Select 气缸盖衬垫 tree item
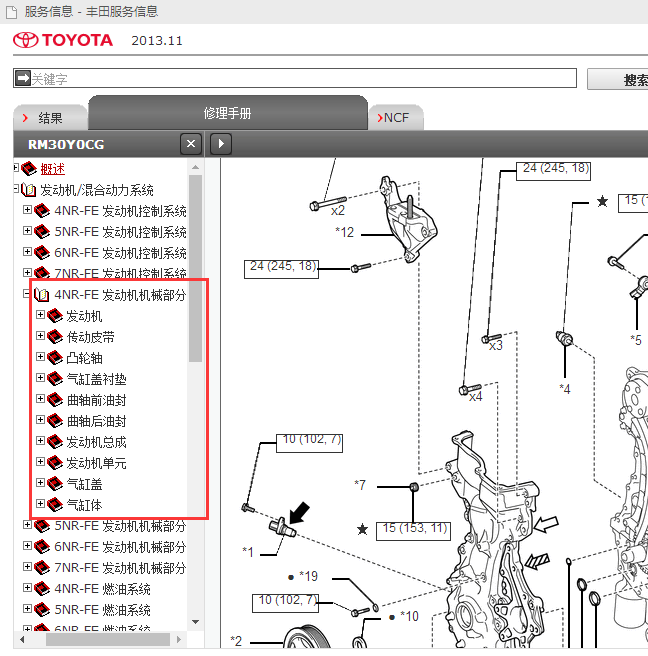 [96, 379]
